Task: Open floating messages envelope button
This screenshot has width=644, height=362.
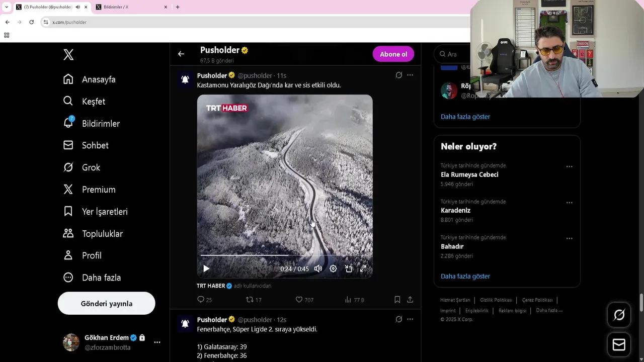Action: pos(619,345)
